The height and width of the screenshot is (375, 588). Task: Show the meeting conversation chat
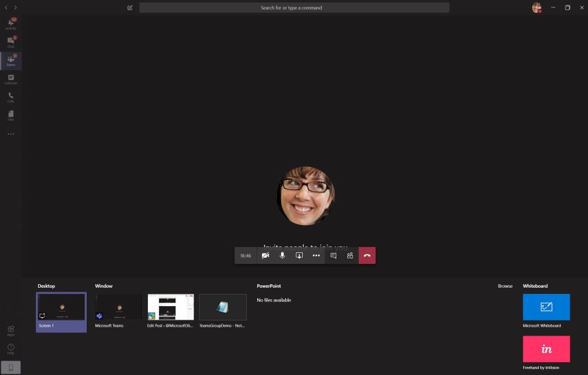tap(334, 256)
